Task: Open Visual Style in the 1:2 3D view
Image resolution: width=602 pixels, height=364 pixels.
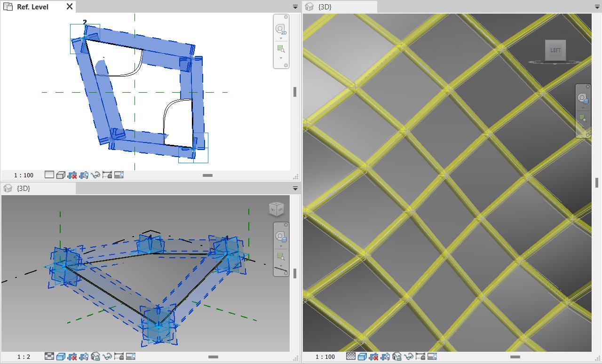Action: click(x=61, y=356)
